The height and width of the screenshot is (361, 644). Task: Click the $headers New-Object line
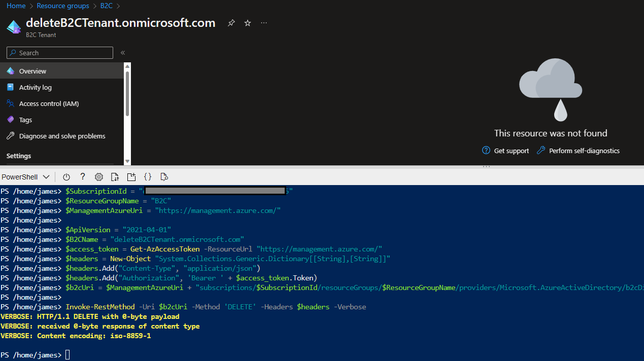tap(195, 259)
